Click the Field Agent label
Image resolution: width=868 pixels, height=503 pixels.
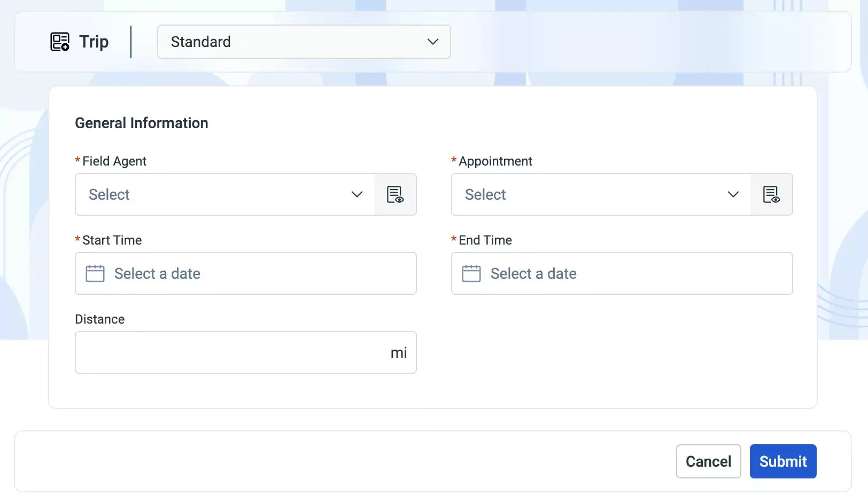[x=114, y=161]
